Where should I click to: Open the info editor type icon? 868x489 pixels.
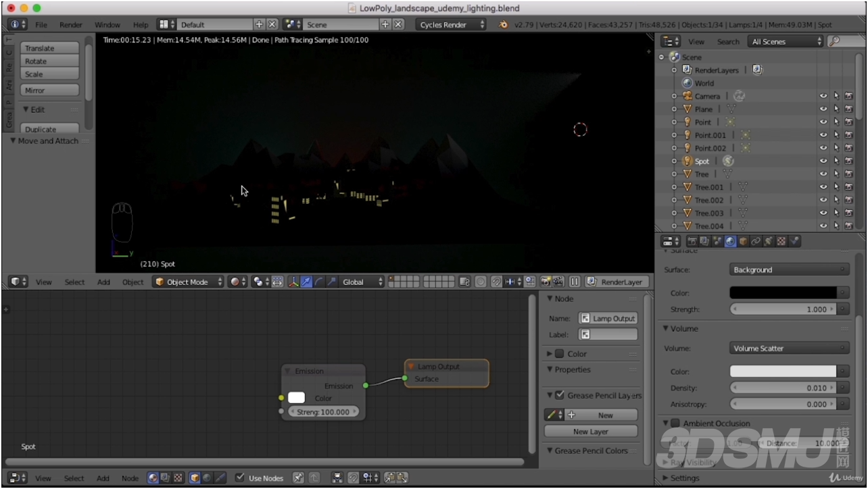coord(18,24)
